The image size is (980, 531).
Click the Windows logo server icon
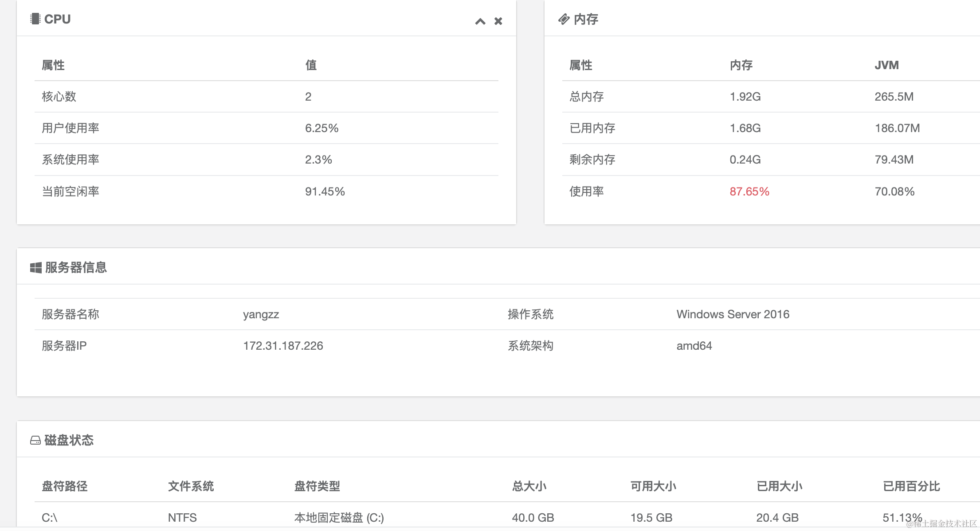click(x=35, y=268)
